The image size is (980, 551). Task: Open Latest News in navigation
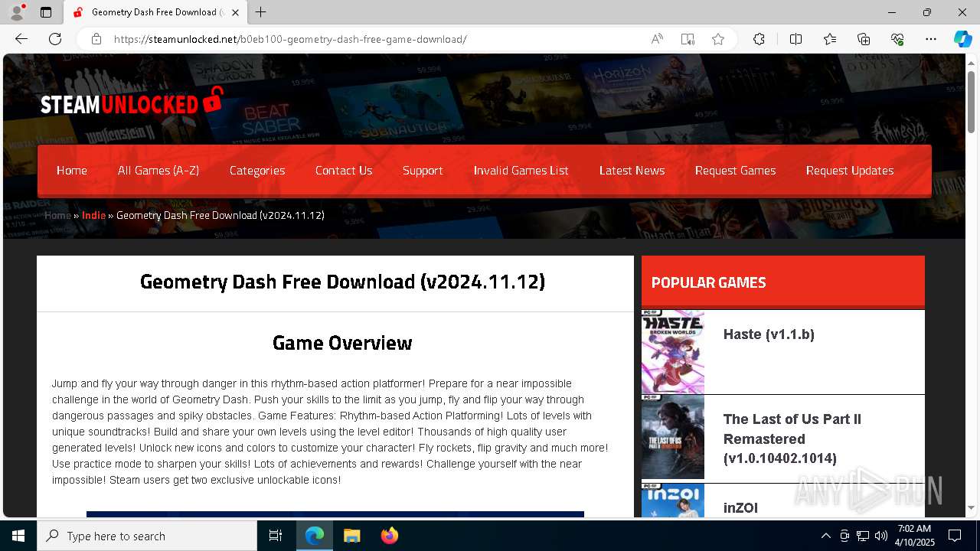pos(632,171)
